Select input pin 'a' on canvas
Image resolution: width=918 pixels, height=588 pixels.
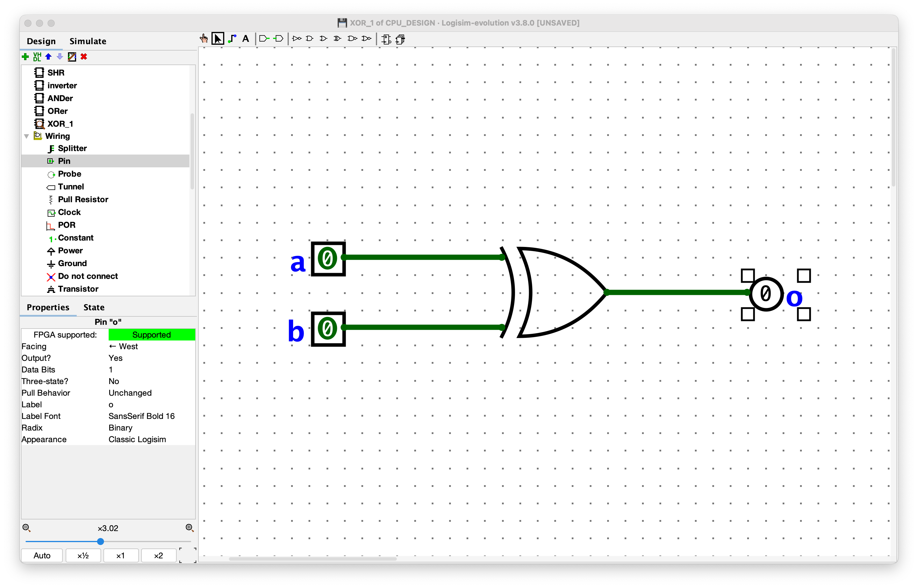click(328, 259)
